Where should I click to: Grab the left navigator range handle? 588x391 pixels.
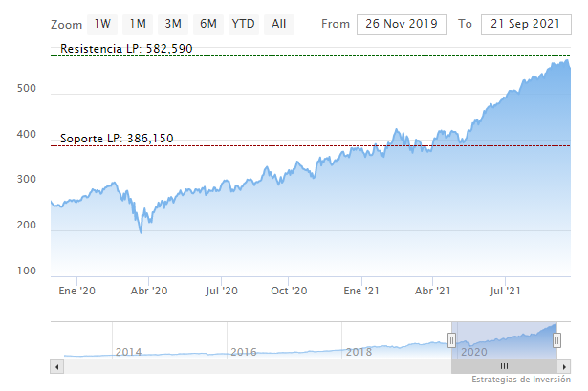pos(451,340)
